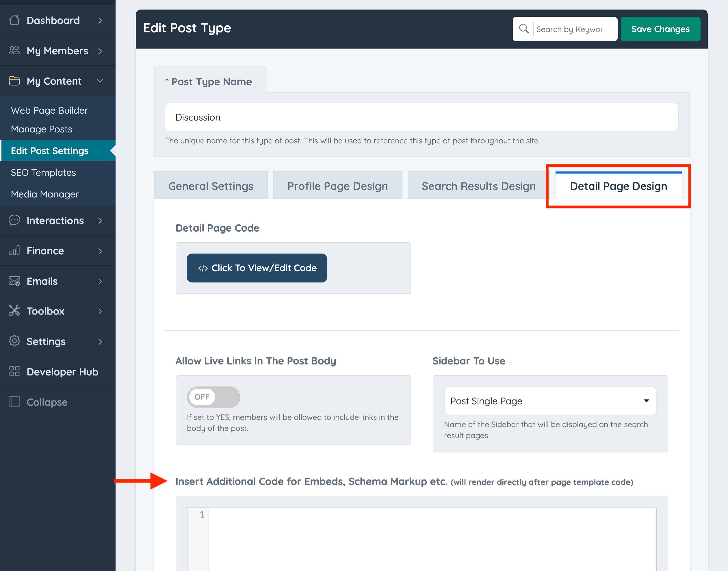Open the Sidebar To Use dropdown
The width and height of the screenshot is (728, 571).
click(x=549, y=401)
